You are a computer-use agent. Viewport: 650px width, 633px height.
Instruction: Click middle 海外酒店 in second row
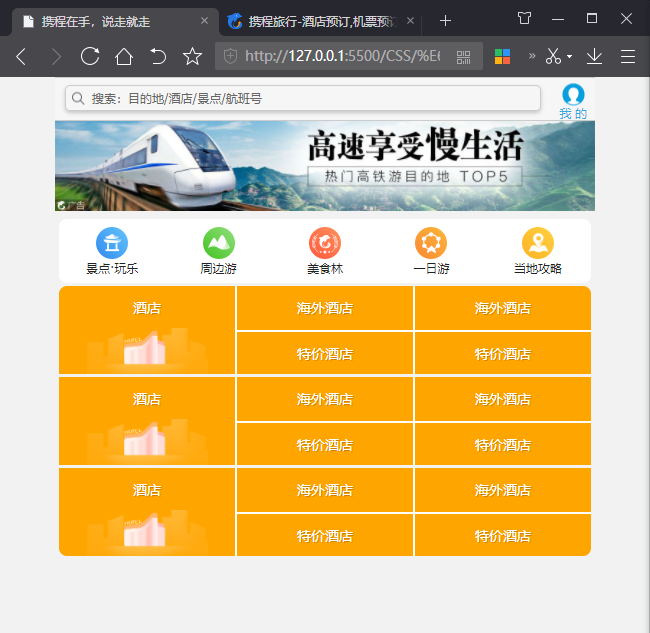click(325, 399)
